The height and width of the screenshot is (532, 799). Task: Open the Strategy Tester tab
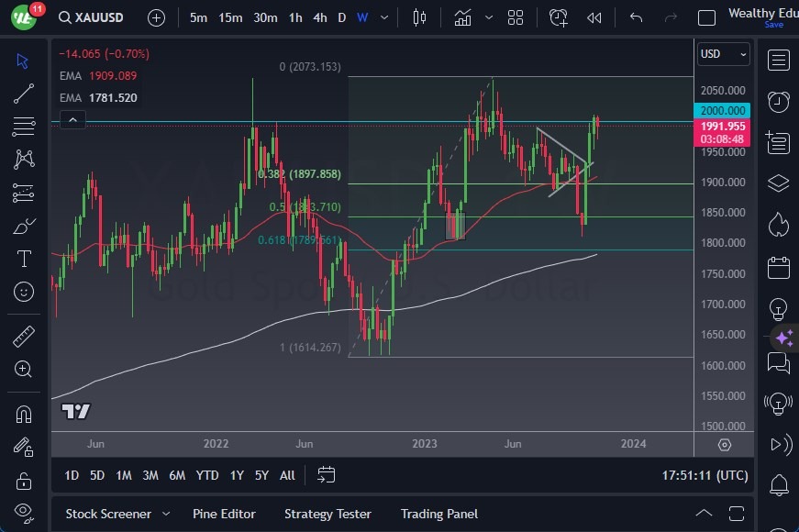point(327,515)
